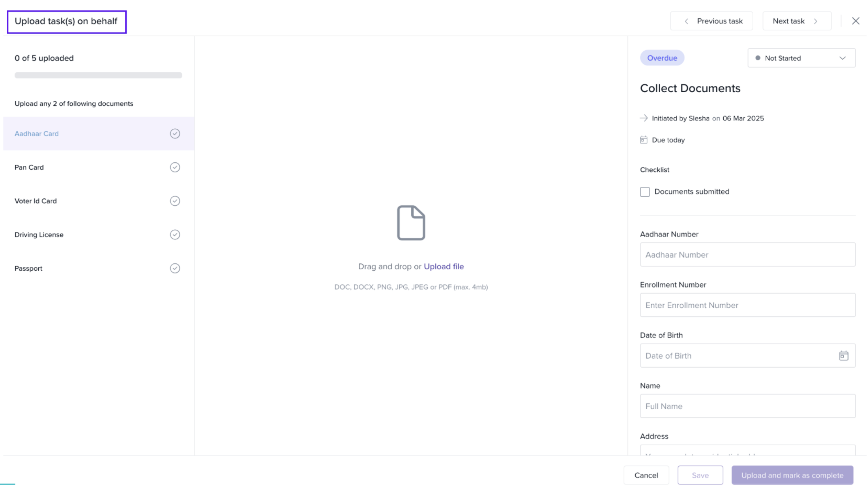Select Pan Card in the document list
The width and height of the screenshot is (868, 485).
pos(29,168)
